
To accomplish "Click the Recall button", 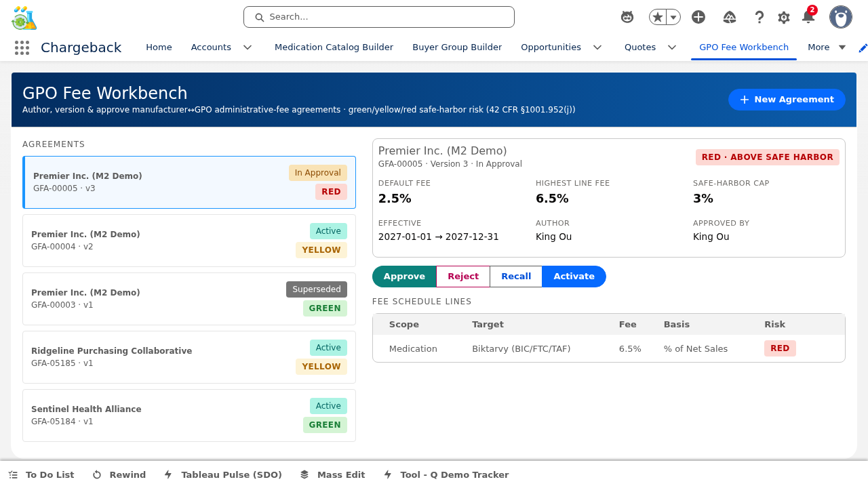I will click(x=516, y=277).
